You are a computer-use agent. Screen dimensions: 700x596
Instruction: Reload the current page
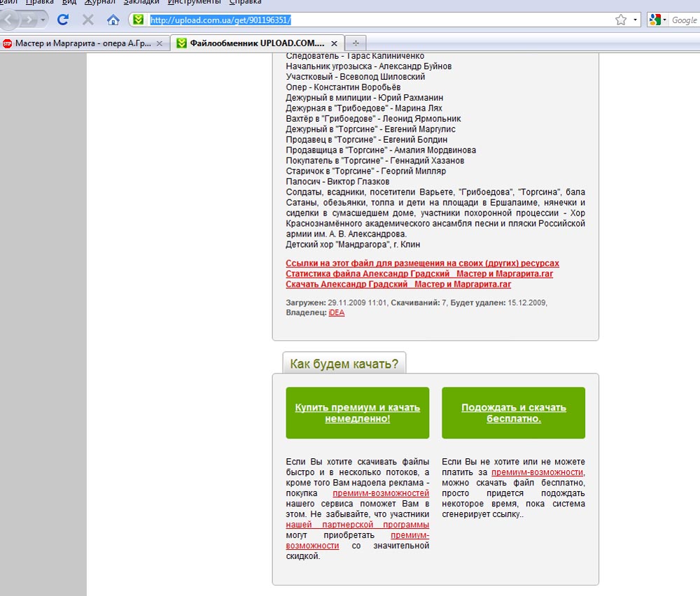point(63,20)
